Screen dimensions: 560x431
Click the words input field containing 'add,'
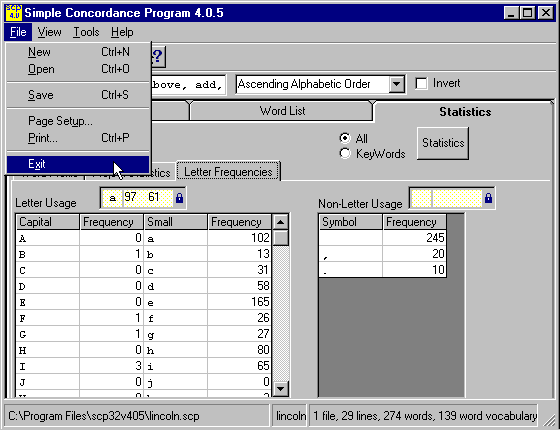click(x=189, y=85)
